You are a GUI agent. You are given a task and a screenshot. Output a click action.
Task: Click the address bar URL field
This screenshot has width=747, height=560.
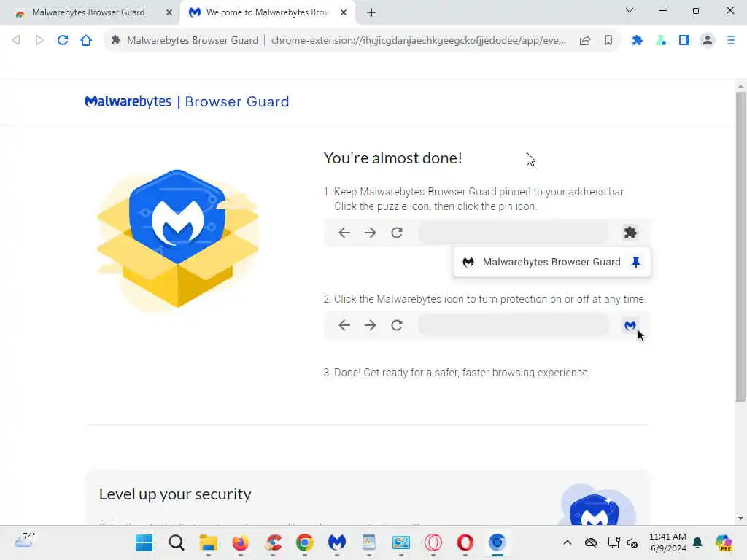point(418,41)
